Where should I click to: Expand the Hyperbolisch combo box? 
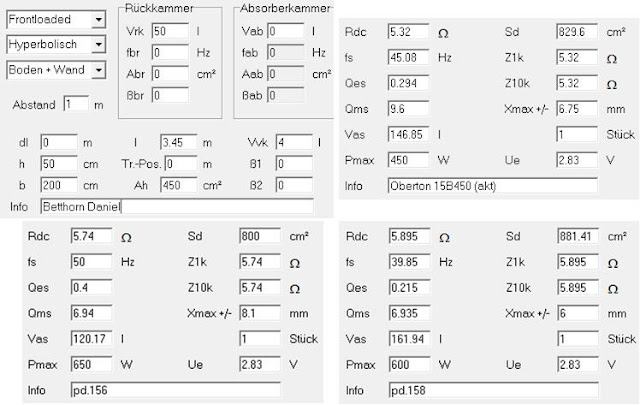[x=98, y=45]
